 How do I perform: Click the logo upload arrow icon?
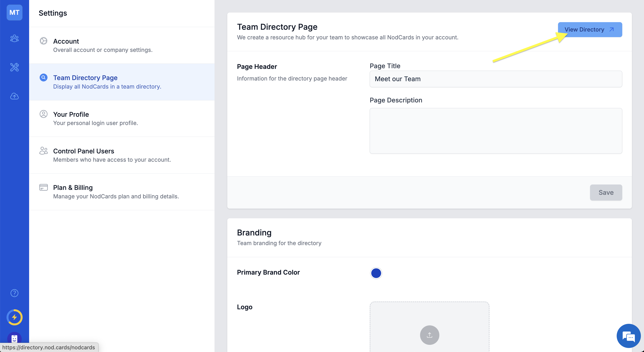tap(429, 335)
